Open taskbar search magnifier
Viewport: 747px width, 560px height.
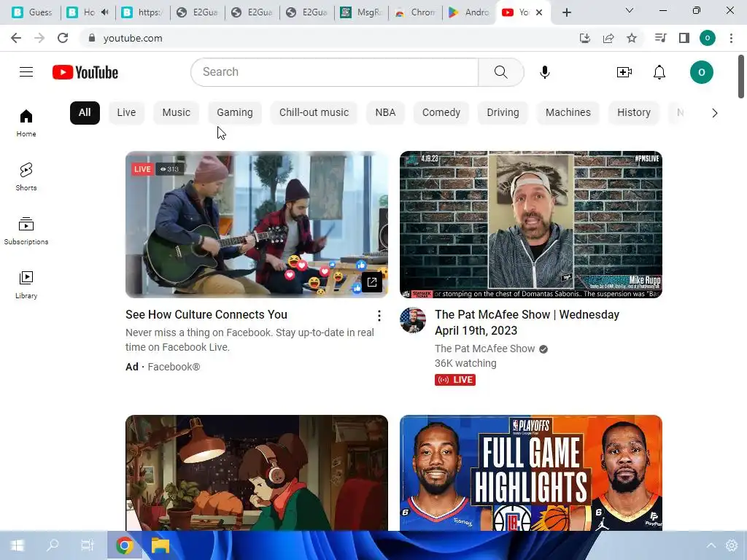tap(53, 545)
